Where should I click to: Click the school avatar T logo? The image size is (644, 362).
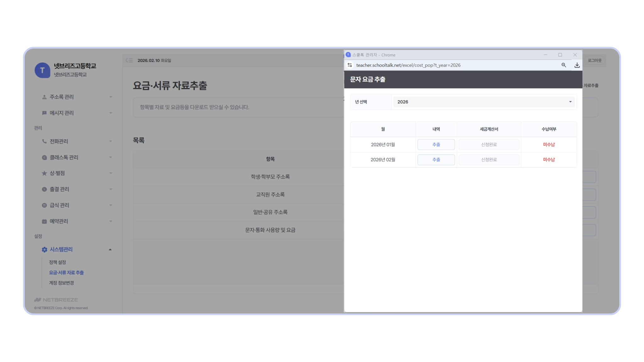click(42, 70)
